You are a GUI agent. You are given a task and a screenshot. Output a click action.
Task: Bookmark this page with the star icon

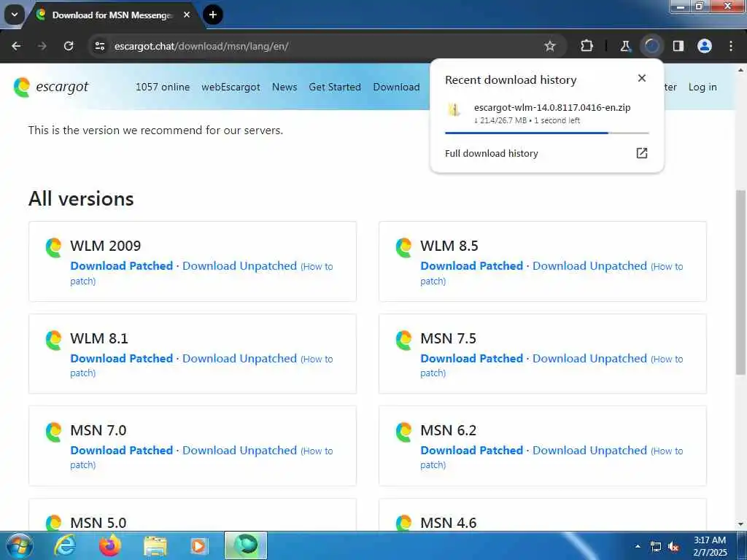click(x=550, y=46)
